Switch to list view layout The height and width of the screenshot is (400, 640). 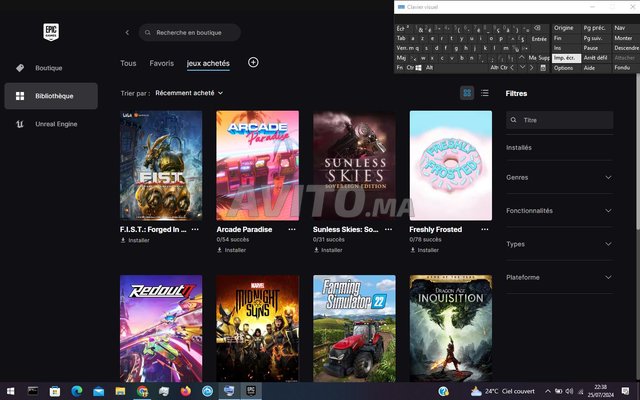[485, 93]
